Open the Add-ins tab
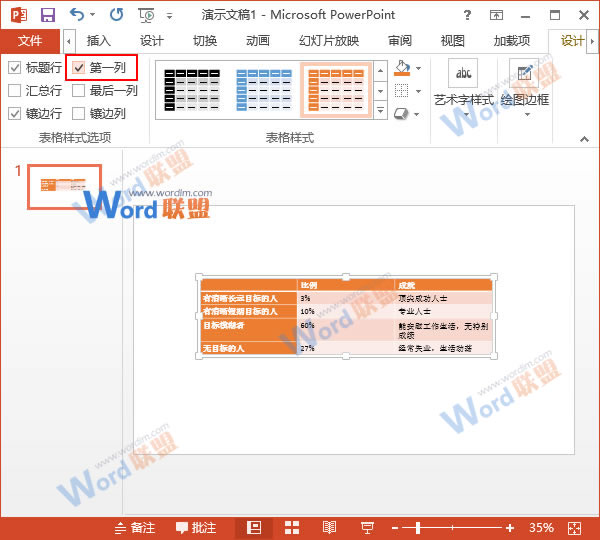 [512, 41]
